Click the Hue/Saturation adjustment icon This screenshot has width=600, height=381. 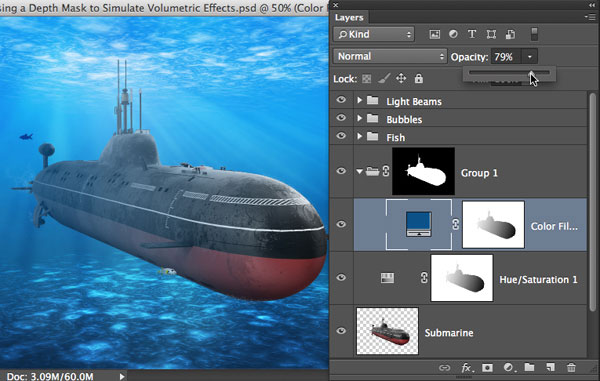coord(387,278)
